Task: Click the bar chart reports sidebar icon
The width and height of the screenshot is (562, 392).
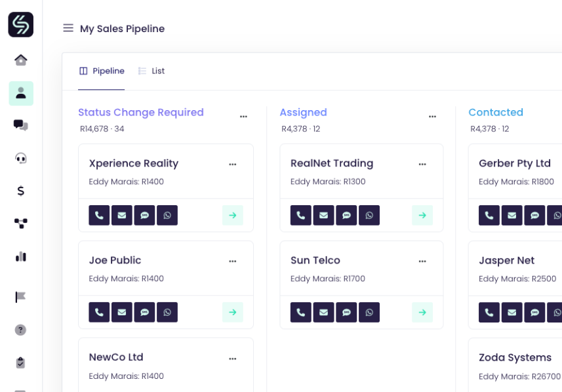Action: (21, 256)
